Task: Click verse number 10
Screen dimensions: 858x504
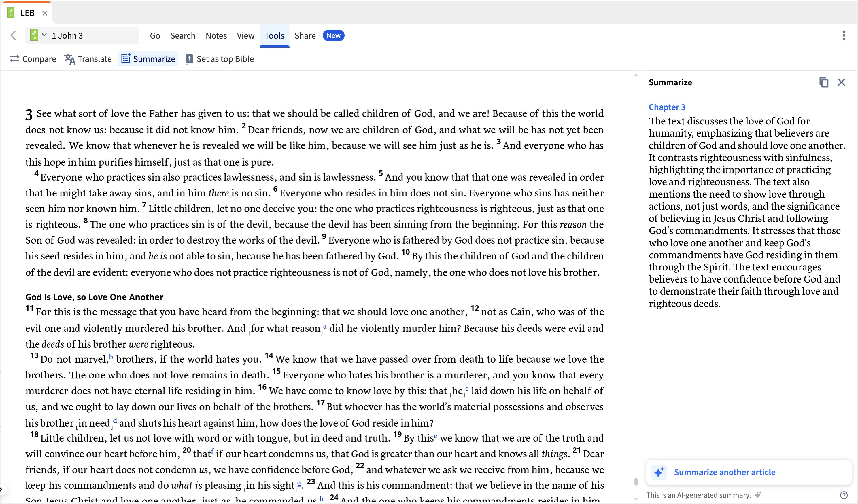Action: point(405,252)
